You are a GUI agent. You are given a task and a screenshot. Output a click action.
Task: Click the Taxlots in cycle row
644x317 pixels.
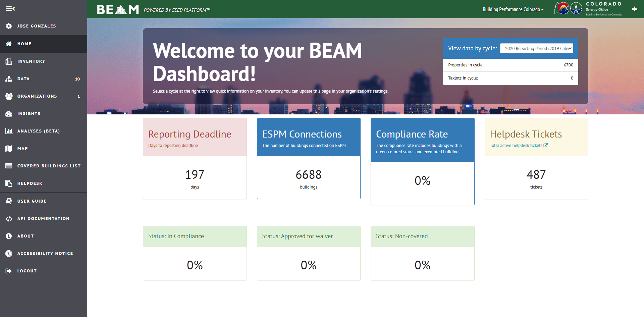(511, 78)
